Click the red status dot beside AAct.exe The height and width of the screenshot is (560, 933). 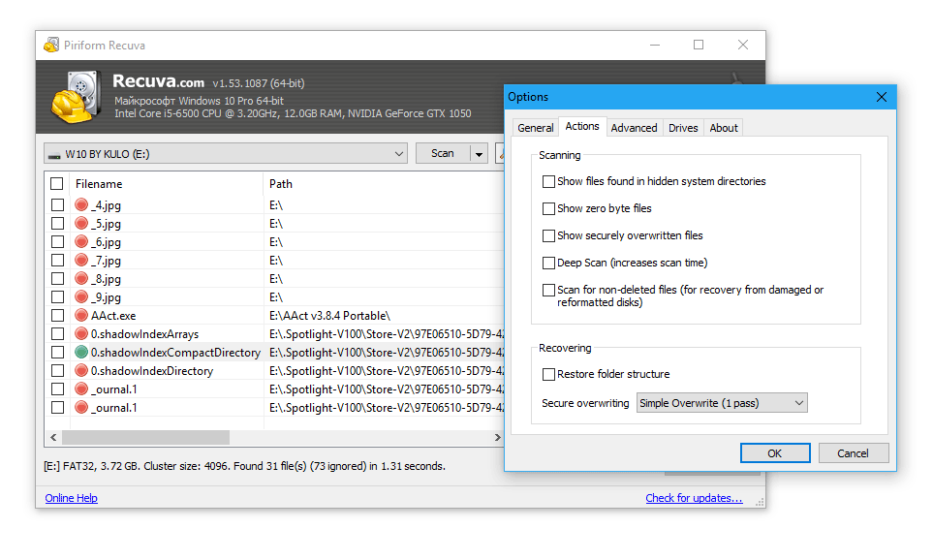(81, 316)
